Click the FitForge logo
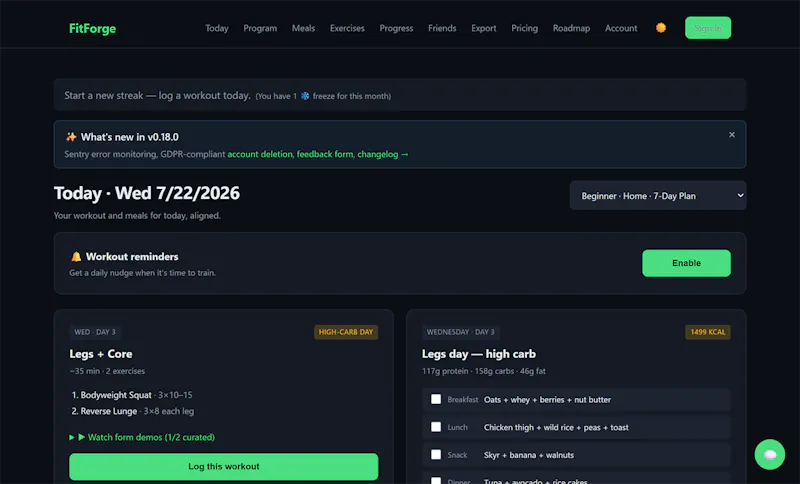The width and height of the screenshot is (800, 484). click(x=92, y=28)
